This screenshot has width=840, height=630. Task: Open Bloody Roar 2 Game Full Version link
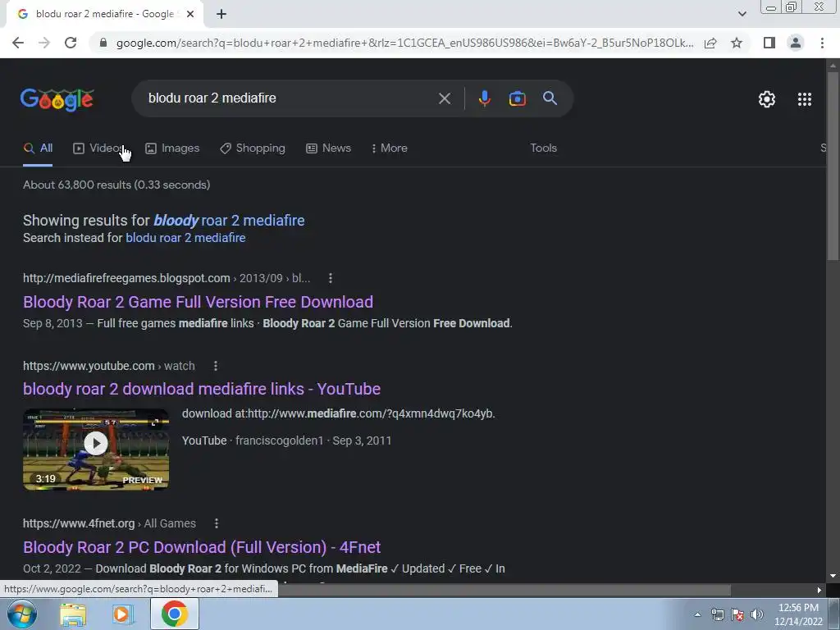pos(199,302)
